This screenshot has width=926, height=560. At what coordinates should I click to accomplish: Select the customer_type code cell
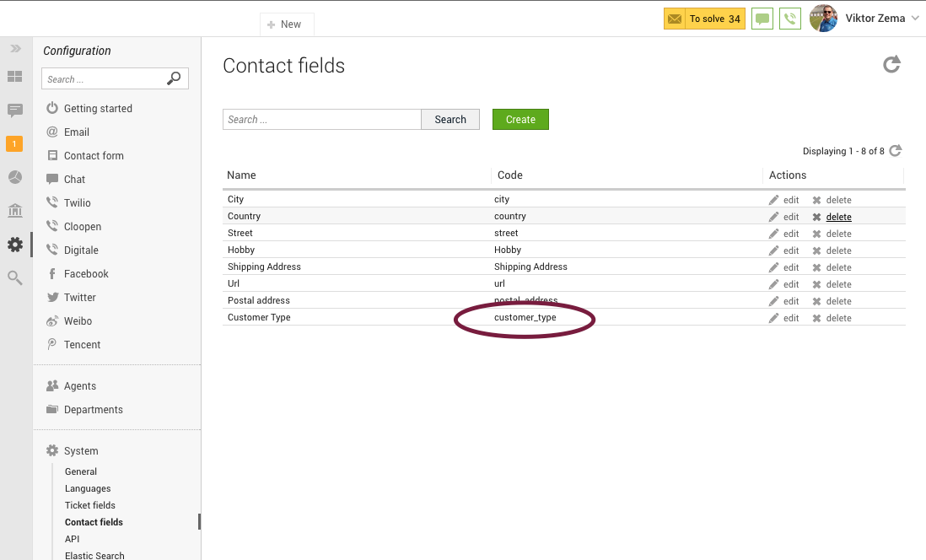(x=525, y=317)
